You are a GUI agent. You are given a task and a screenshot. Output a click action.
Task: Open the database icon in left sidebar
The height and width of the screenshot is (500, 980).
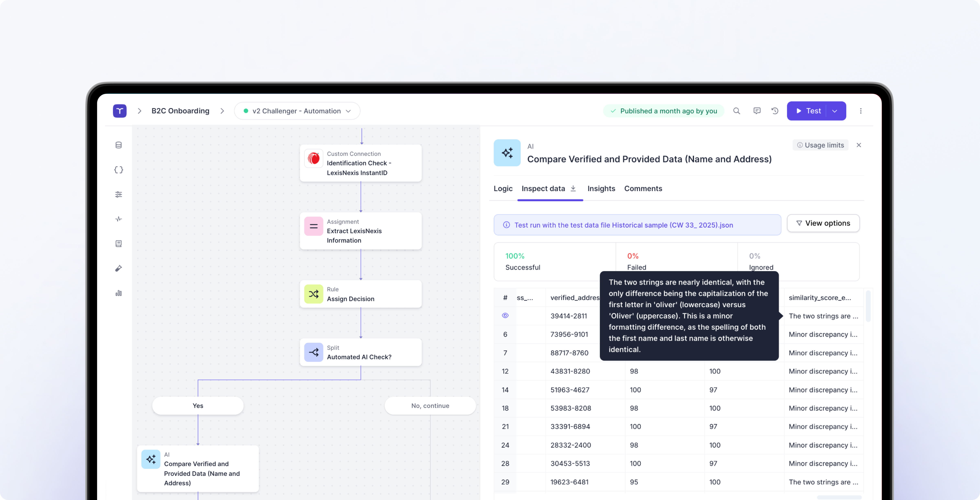click(119, 145)
